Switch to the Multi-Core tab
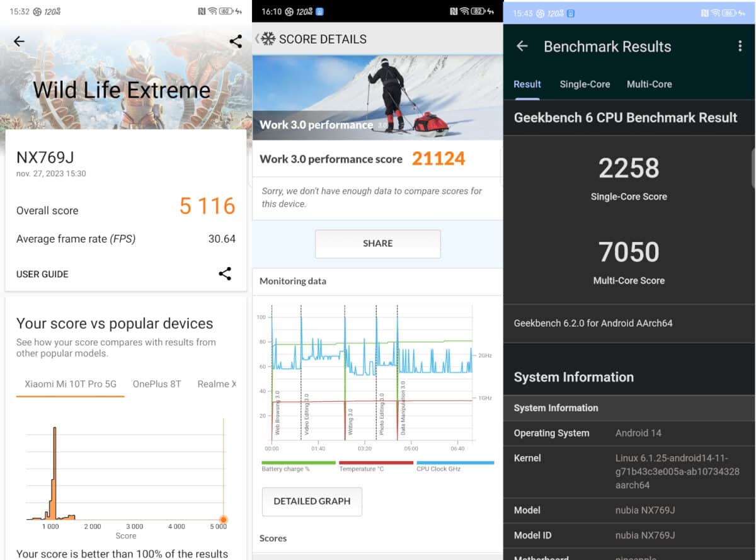This screenshot has width=756, height=560. [649, 84]
